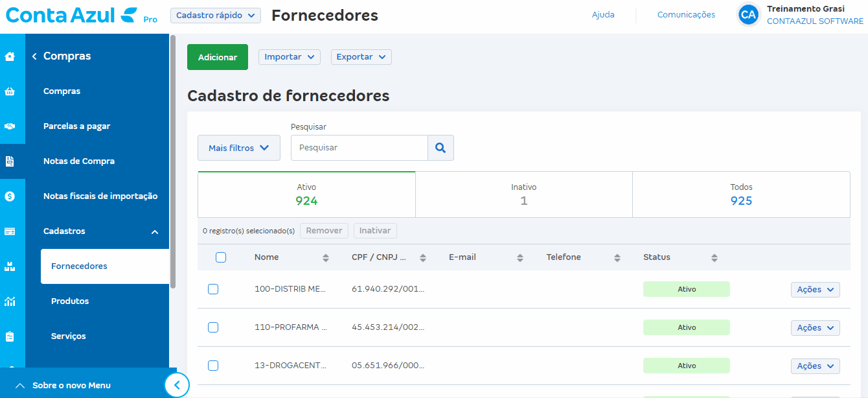This screenshot has width=868, height=398.
Task: Sort by Telefone column arrows
Action: [x=617, y=258]
